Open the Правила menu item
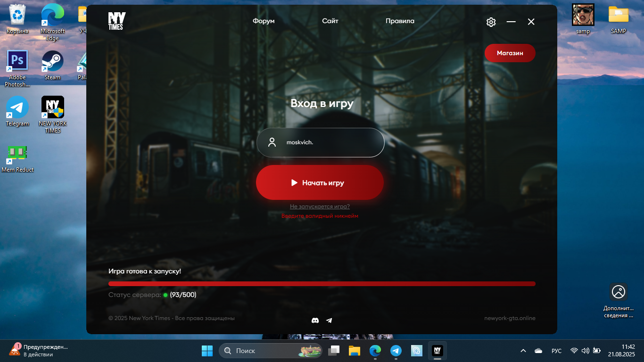Screen dimensions: 644x362 click(x=400, y=21)
